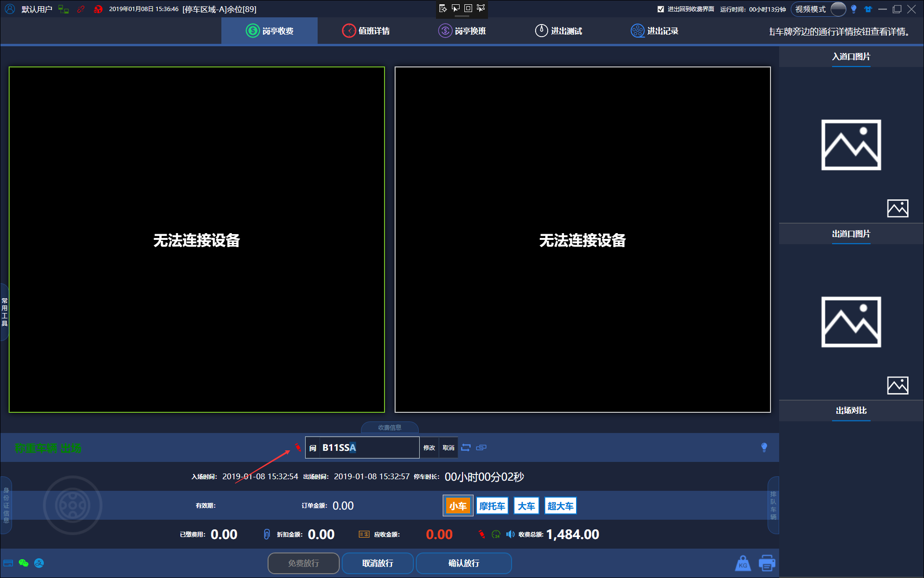Switch to the 岗亭收费 tab
Image resolution: width=924 pixels, height=578 pixels.
pos(269,31)
